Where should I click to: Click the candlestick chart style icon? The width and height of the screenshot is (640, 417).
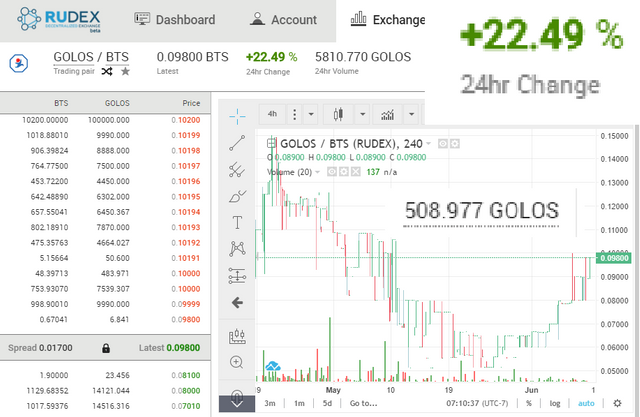click(338, 114)
